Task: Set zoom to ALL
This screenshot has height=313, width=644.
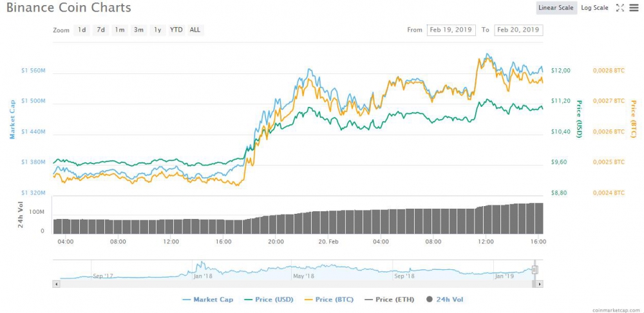Action: (196, 30)
